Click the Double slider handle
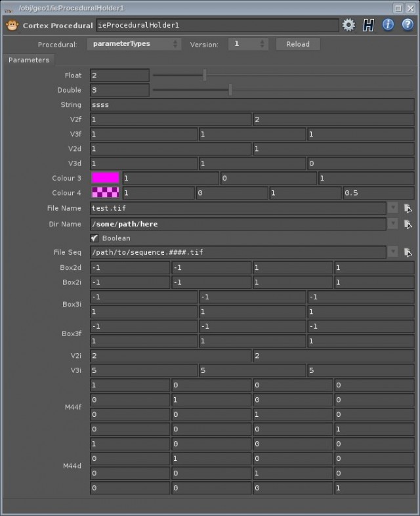This screenshot has height=516, width=420. [x=230, y=89]
